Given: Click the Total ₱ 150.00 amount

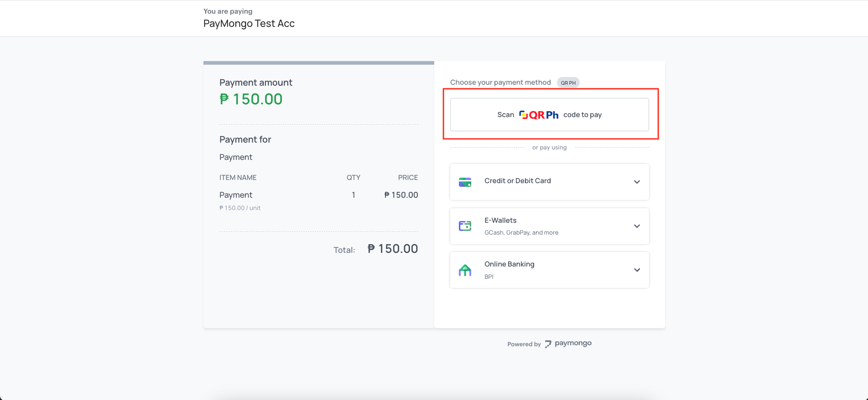Looking at the screenshot, I should click(392, 249).
